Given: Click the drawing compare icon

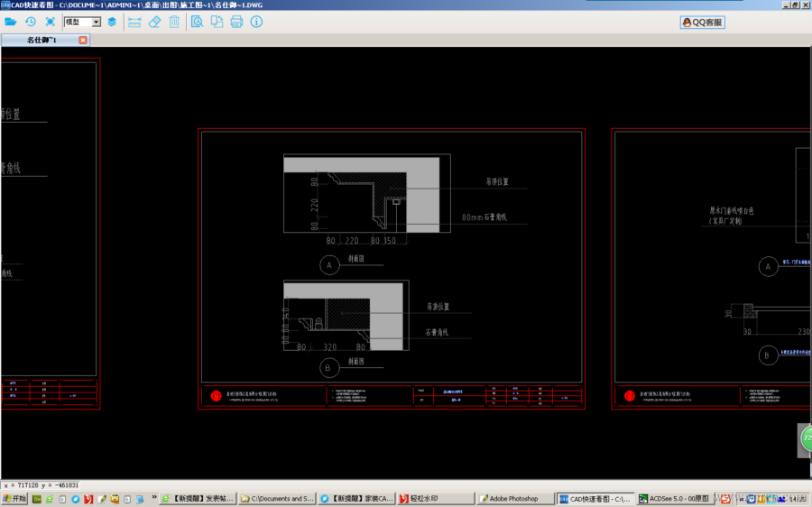Looking at the screenshot, I should point(217,22).
